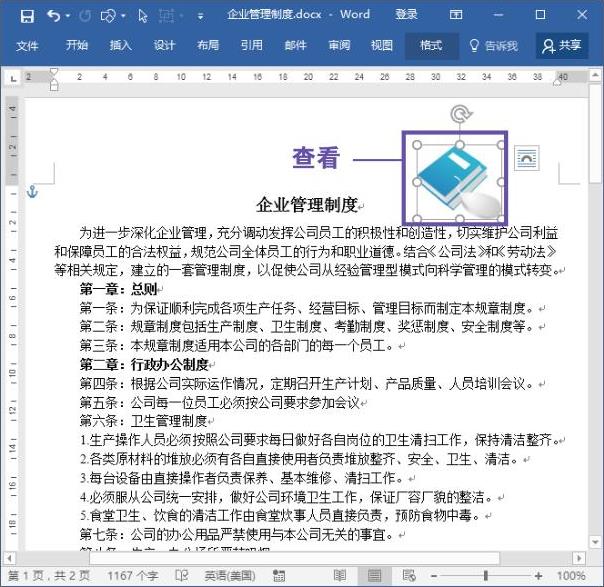Switch to the 开始 tab
Image resolution: width=604 pixels, height=587 pixels.
pos(76,45)
